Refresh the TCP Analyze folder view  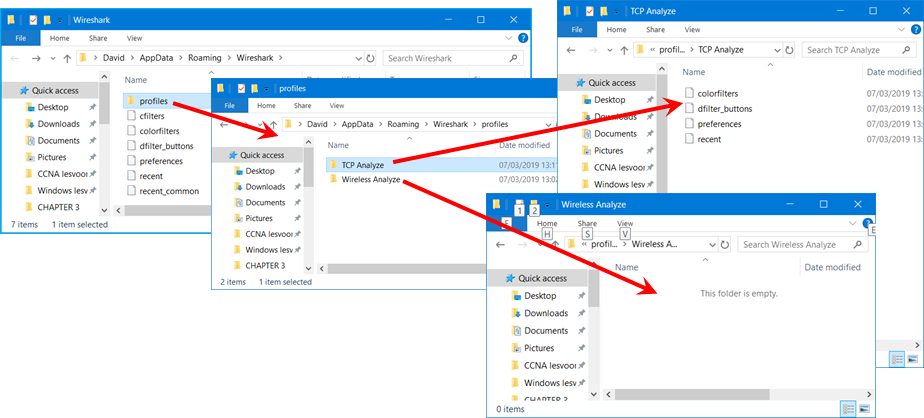(x=790, y=50)
